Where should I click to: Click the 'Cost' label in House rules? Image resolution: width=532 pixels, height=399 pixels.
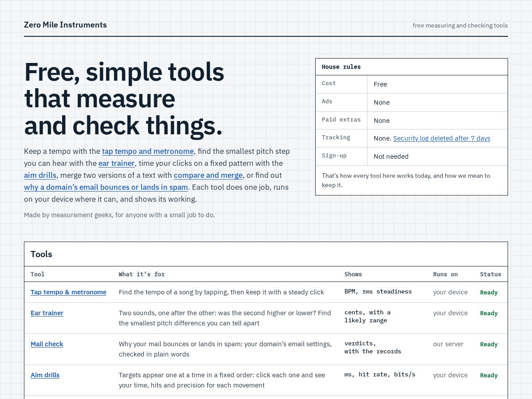point(329,83)
